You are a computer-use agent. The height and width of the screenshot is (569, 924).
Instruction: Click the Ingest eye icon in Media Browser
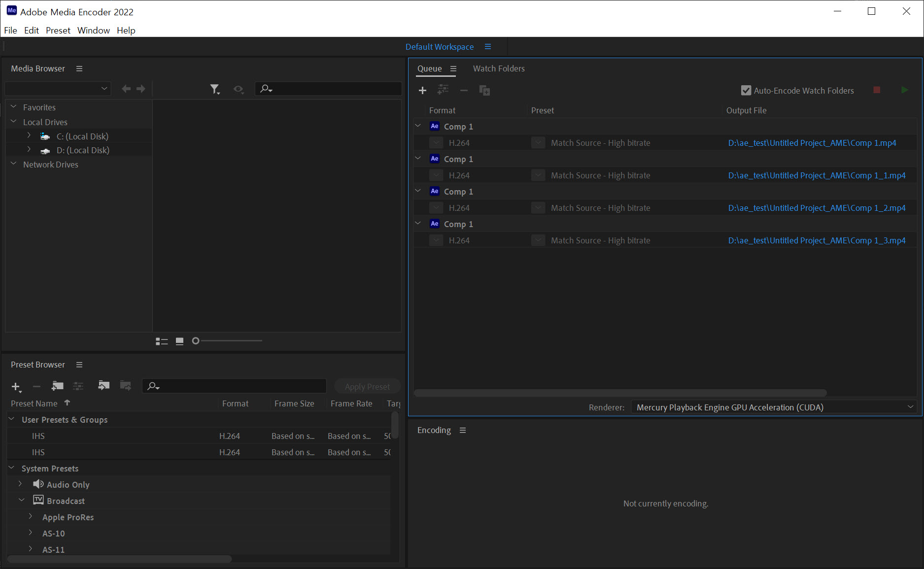pos(239,89)
